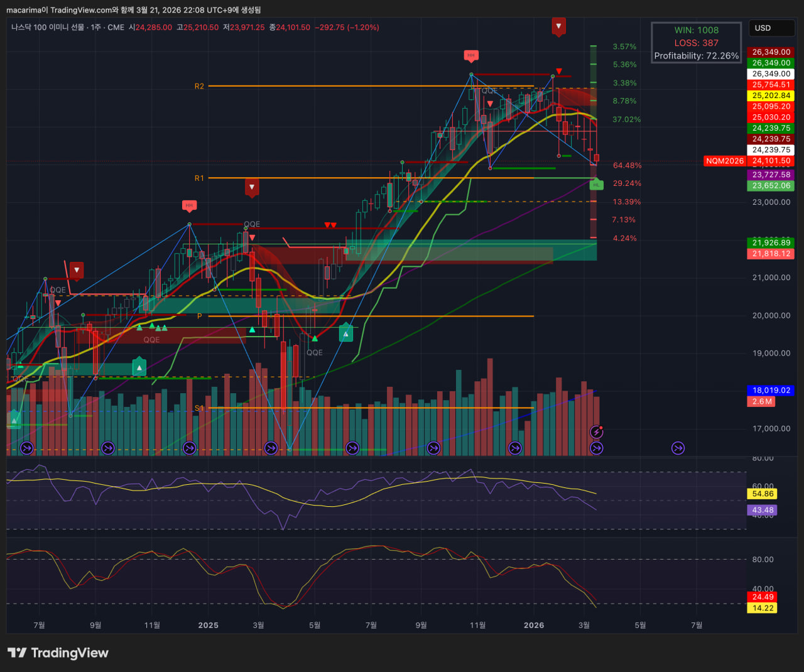Click the rightmost contract rollover icon
The height and width of the screenshot is (672, 804).
click(678, 448)
